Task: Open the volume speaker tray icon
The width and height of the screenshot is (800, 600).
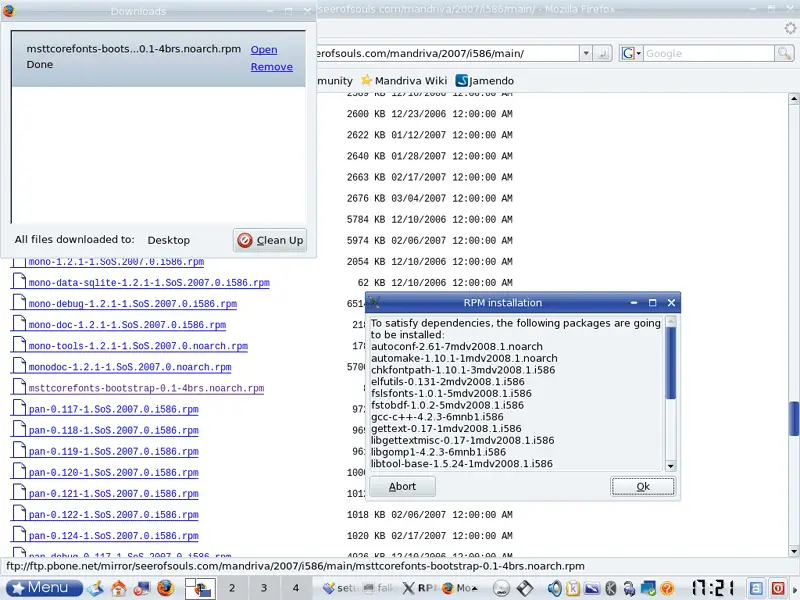Action: point(555,588)
